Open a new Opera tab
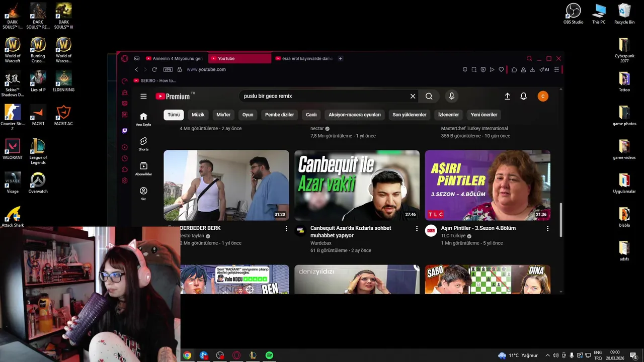This screenshot has width=644, height=362. point(340,58)
